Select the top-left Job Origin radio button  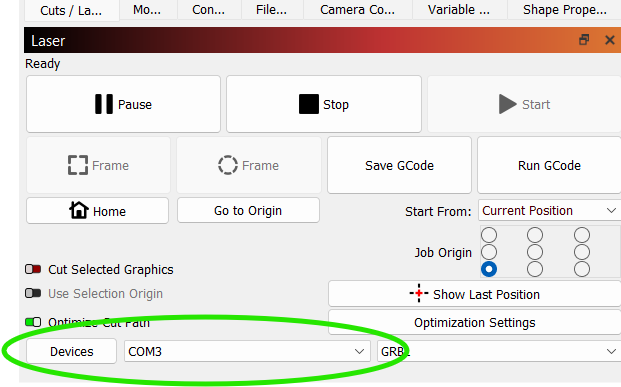click(489, 235)
